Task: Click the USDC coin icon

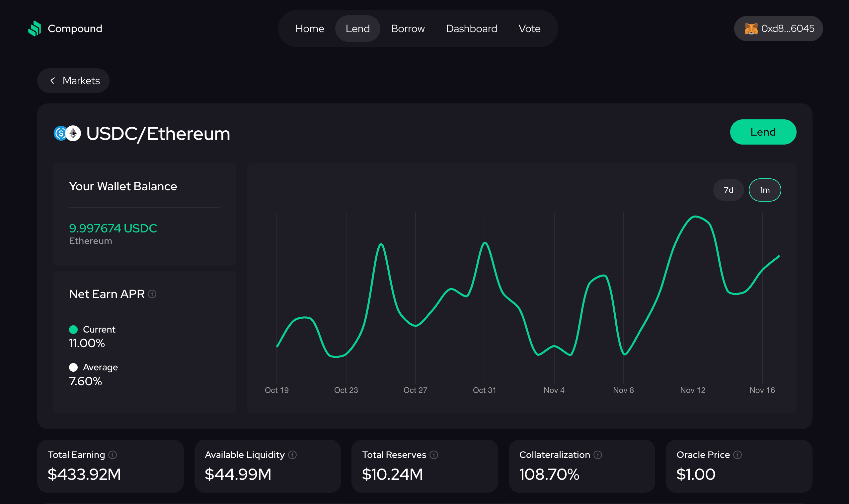Action: point(60,133)
